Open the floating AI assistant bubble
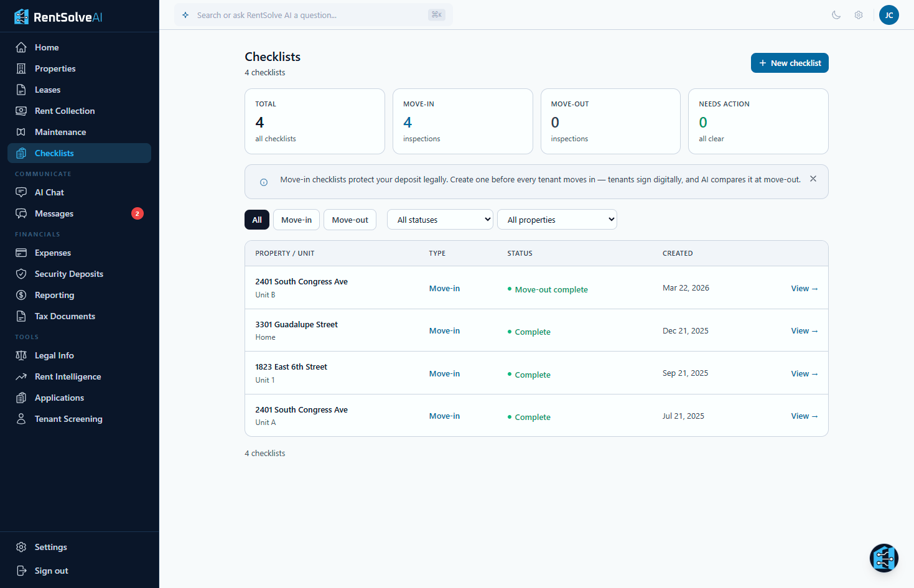 click(x=884, y=558)
